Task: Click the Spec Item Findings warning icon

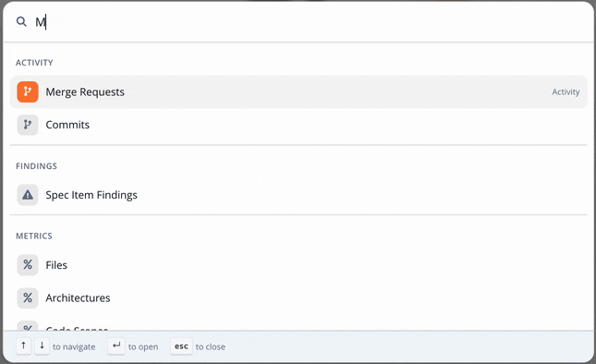Action: pyautogui.click(x=28, y=195)
